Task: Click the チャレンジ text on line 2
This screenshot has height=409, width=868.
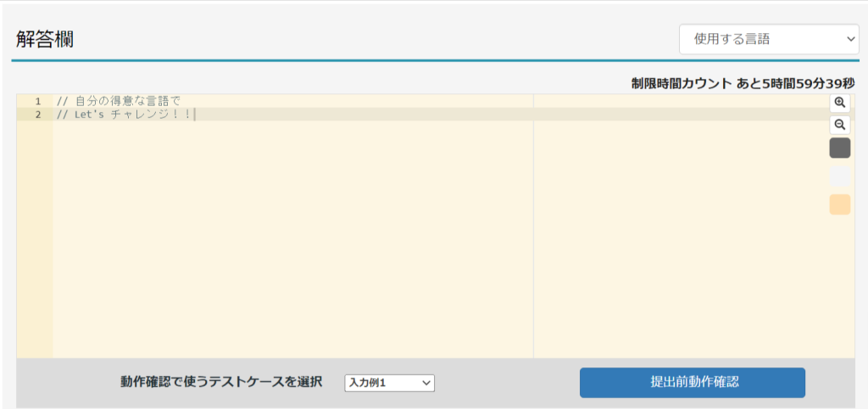Action: point(142,115)
